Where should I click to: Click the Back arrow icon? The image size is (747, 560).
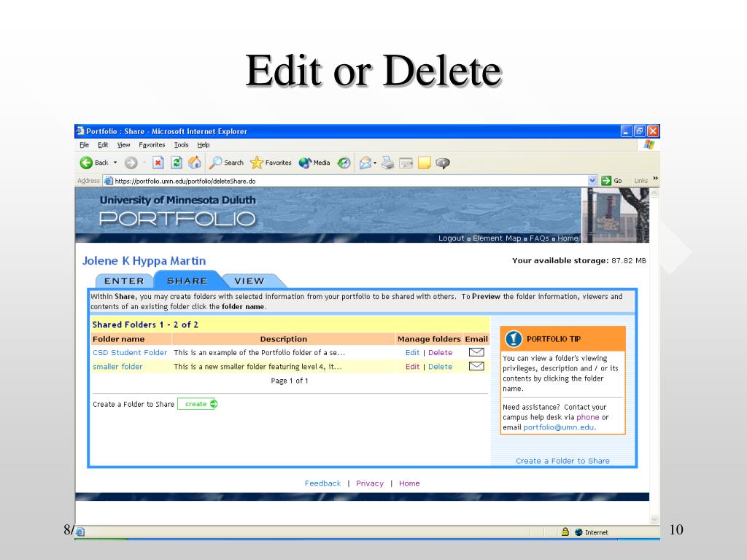86,163
